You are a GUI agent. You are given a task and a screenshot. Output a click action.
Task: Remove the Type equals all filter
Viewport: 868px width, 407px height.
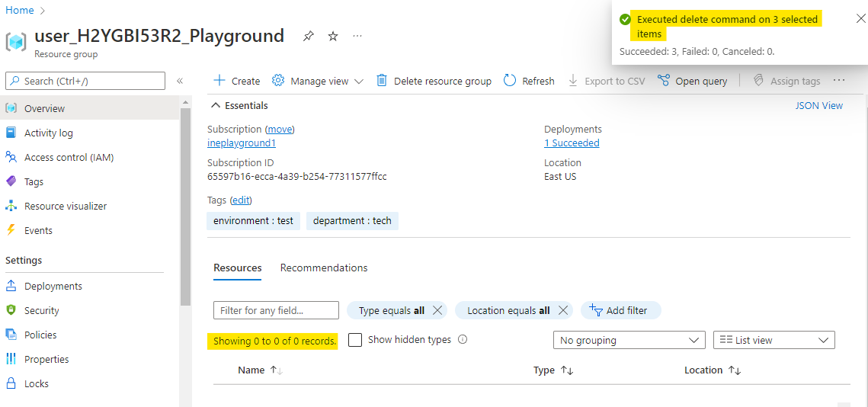coord(437,310)
